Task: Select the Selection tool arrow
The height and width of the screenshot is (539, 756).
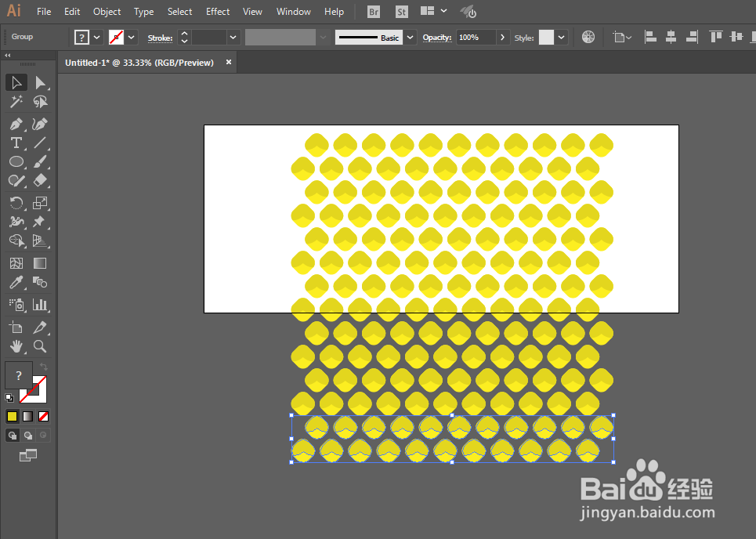Action: click(x=16, y=83)
